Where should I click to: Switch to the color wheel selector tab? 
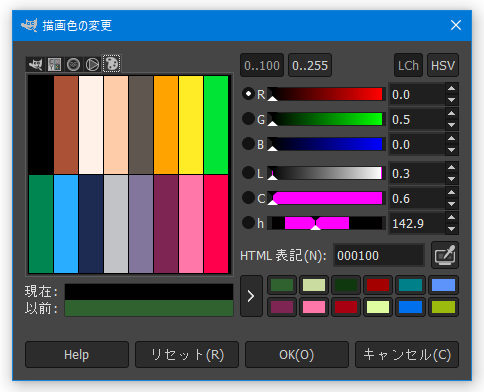[x=92, y=64]
